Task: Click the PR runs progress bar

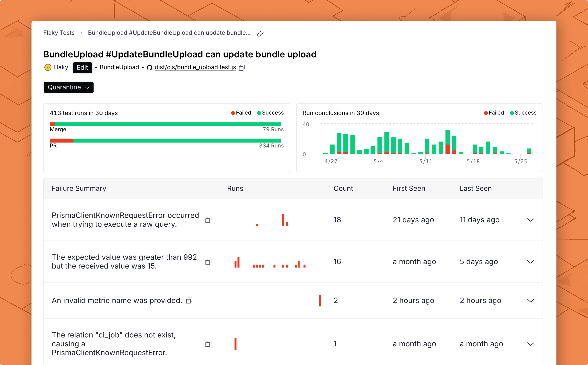Action: pyautogui.click(x=165, y=141)
